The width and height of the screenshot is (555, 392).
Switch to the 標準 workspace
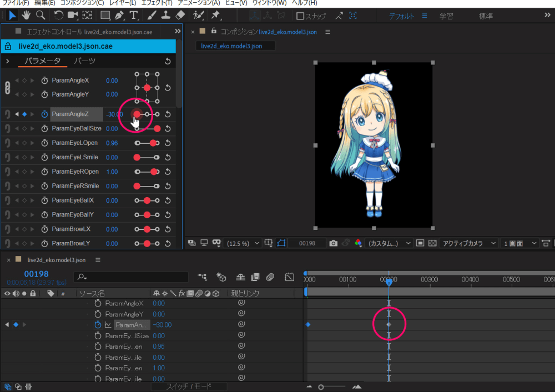click(486, 16)
